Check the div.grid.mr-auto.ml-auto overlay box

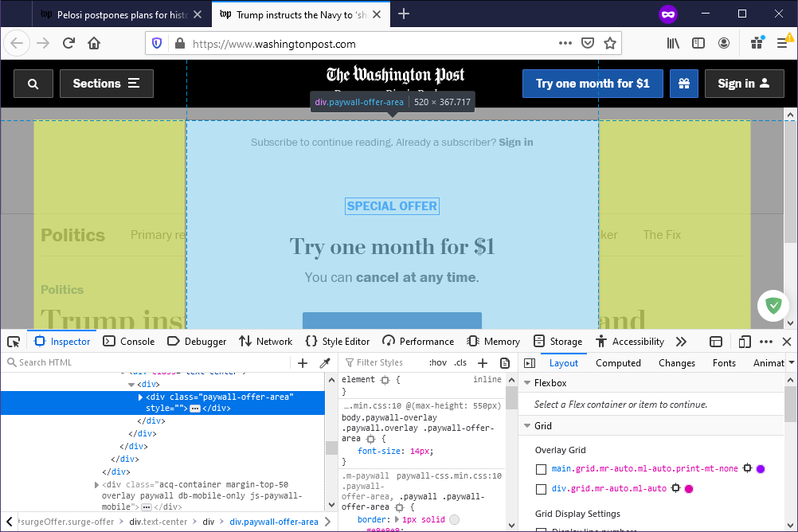coord(542,489)
